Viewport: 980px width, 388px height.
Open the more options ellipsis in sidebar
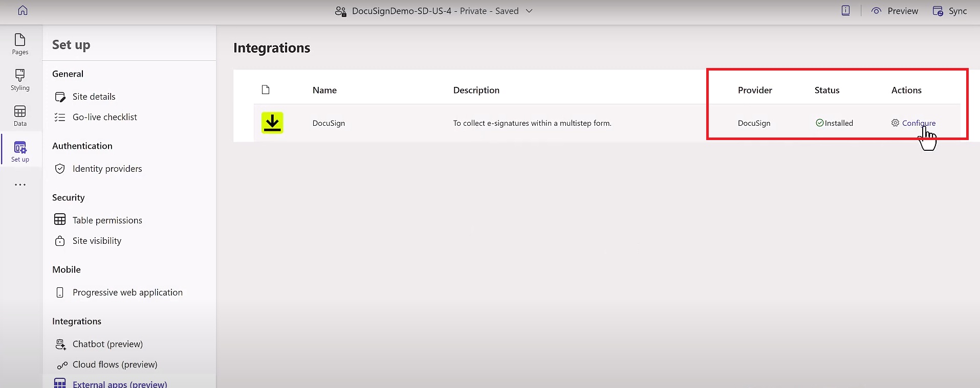pos(20,185)
